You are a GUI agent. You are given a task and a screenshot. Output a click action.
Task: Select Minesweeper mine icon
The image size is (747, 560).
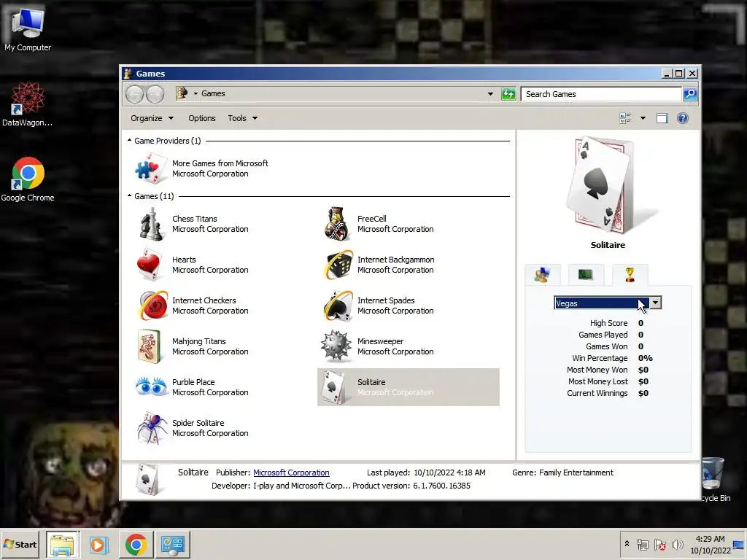pos(336,346)
